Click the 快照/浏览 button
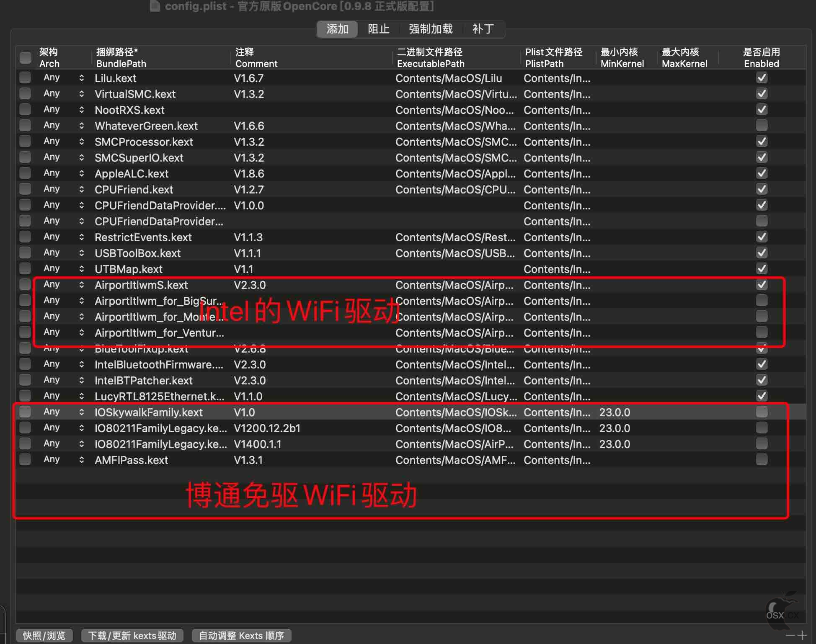 [x=44, y=635]
